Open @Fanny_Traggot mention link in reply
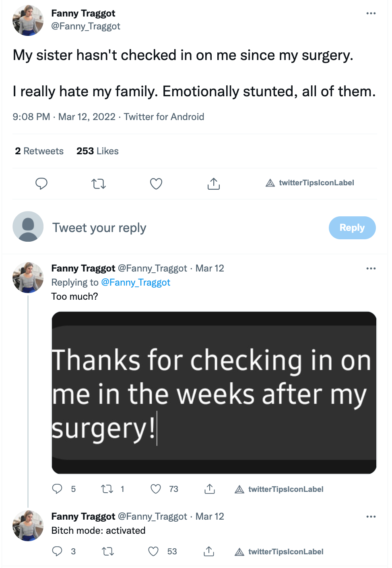The height and width of the screenshot is (568, 392). [x=136, y=282]
